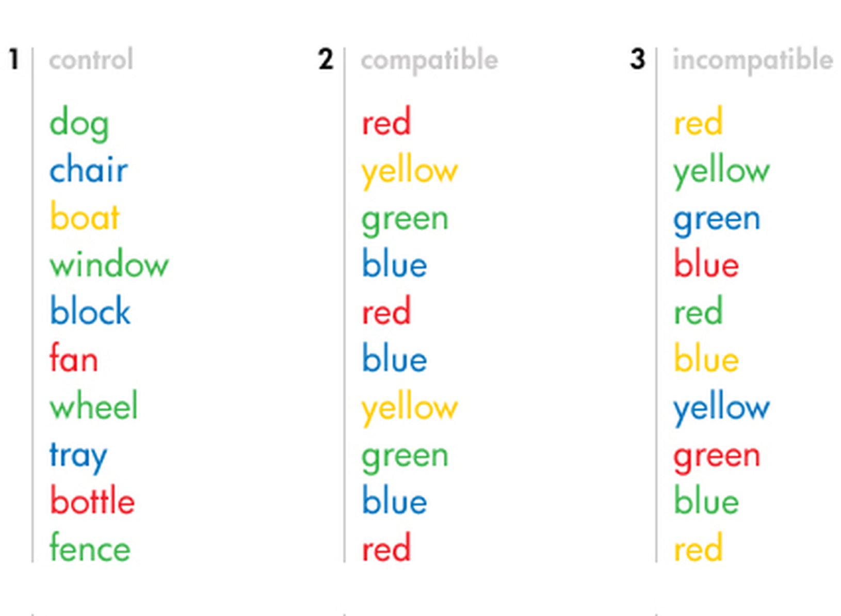
Task: Click the bold number 2 label
Action: [326, 59]
